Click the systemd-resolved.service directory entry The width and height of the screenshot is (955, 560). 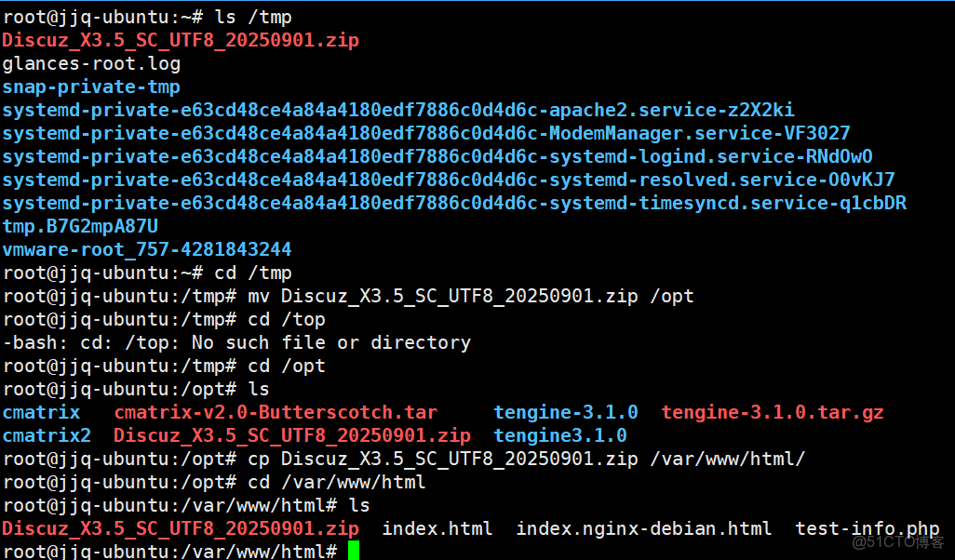[449, 180]
